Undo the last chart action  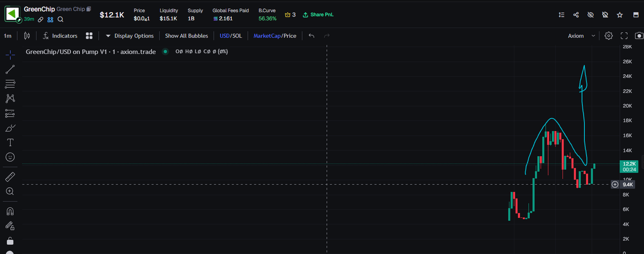click(x=311, y=35)
